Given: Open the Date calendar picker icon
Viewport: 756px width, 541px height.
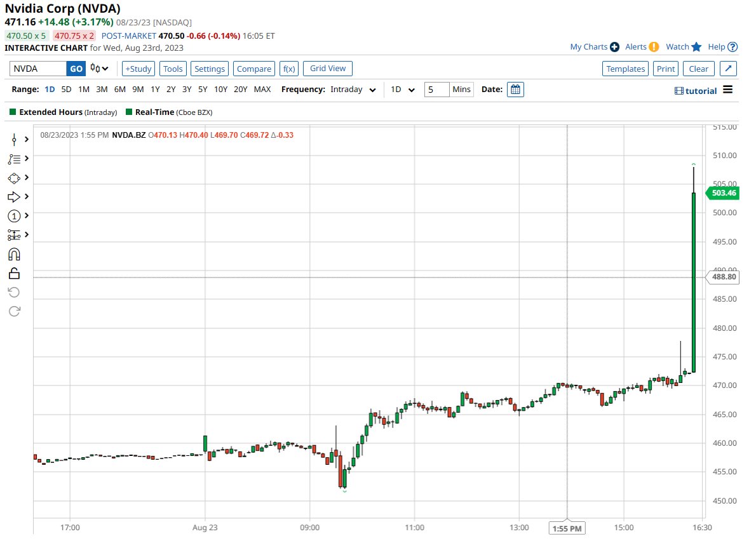Looking at the screenshot, I should [x=515, y=90].
